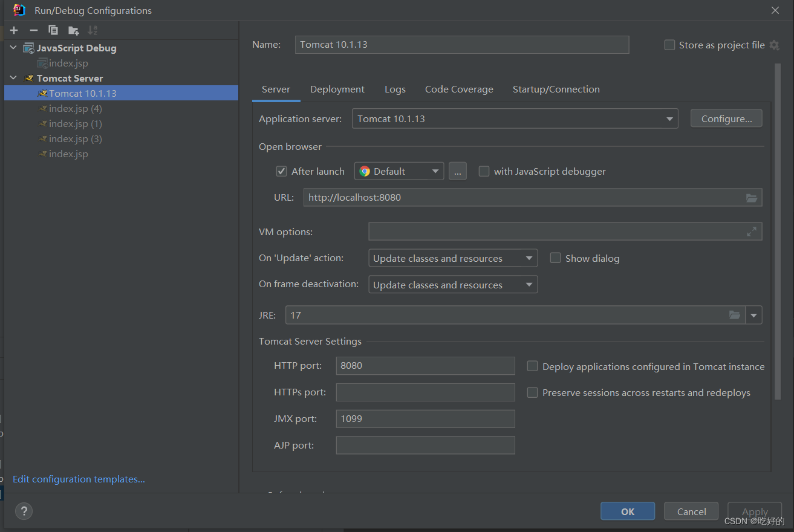Switch to the Logs tab
Viewport: 794px width, 532px height.
tap(395, 89)
